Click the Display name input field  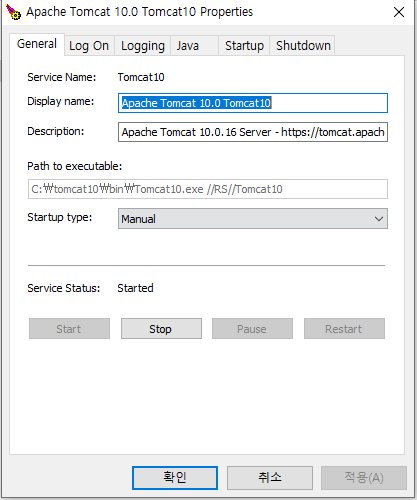pos(253,103)
